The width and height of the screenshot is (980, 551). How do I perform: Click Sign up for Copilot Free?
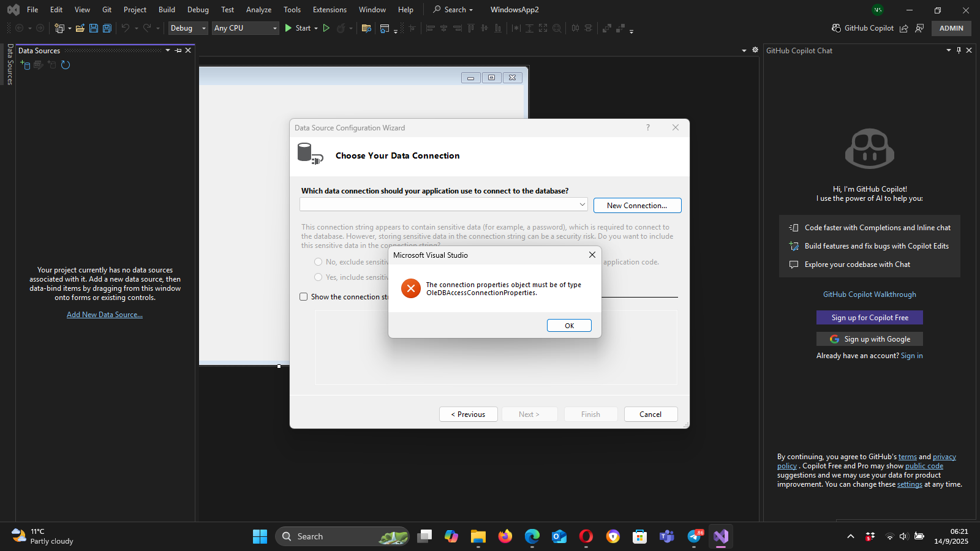[870, 318]
